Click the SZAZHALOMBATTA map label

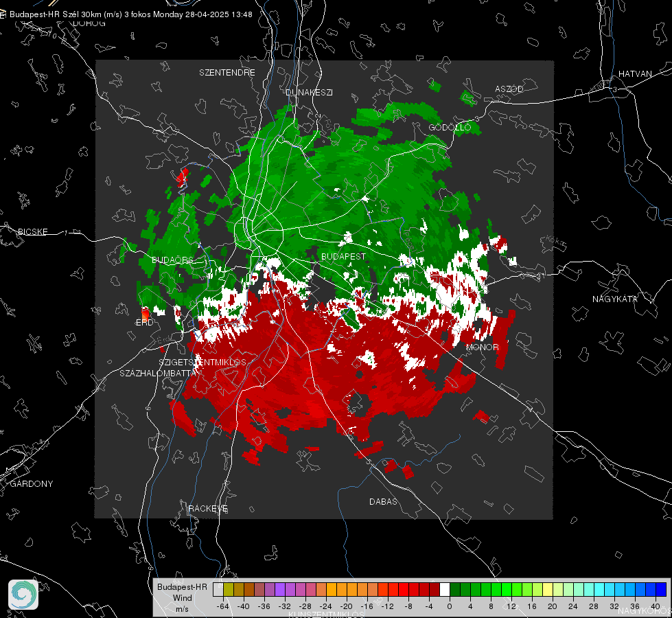158,373
